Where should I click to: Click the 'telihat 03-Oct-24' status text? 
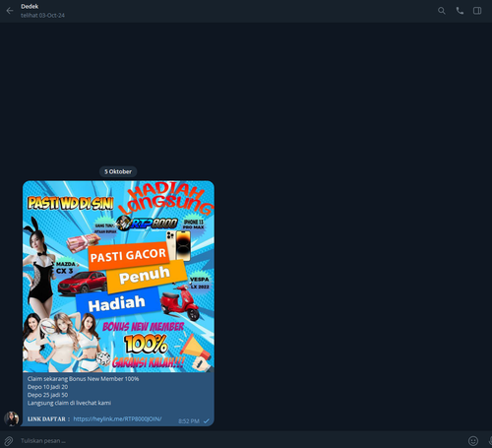(42, 16)
